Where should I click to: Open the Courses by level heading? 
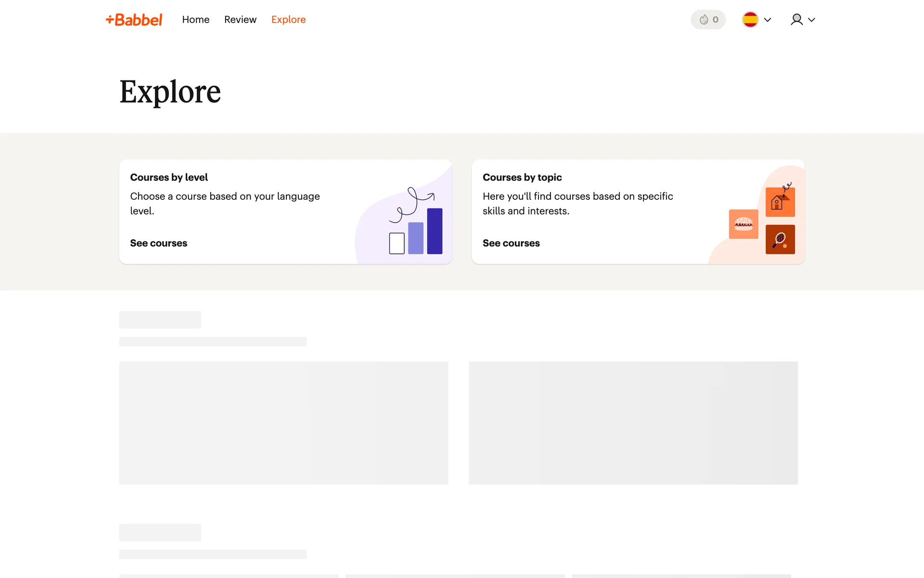click(x=169, y=177)
